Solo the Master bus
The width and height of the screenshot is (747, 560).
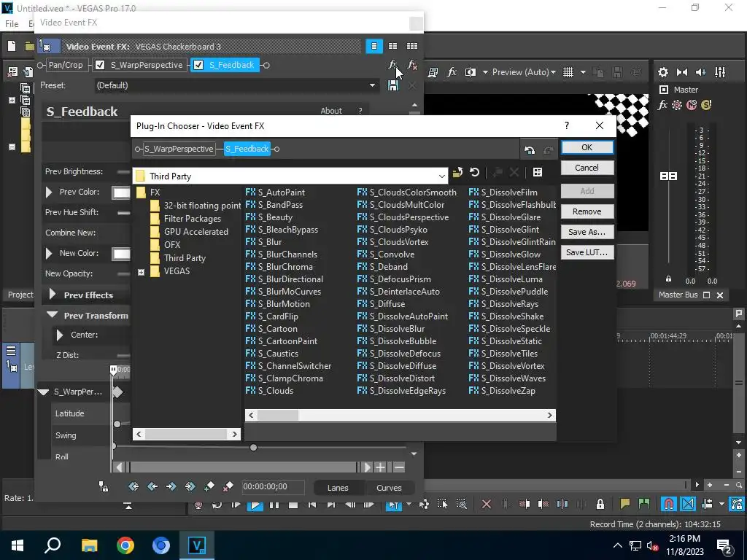[706, 105]
